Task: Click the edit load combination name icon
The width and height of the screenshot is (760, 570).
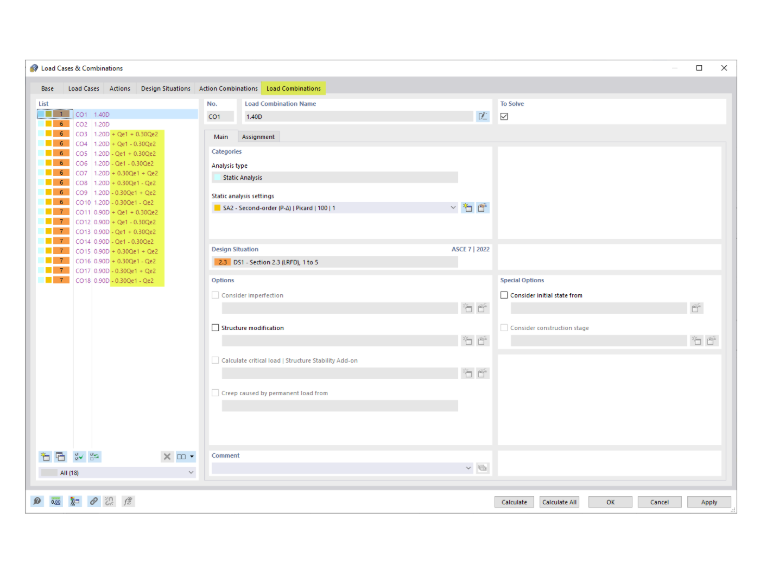Action: coord(482,116)
